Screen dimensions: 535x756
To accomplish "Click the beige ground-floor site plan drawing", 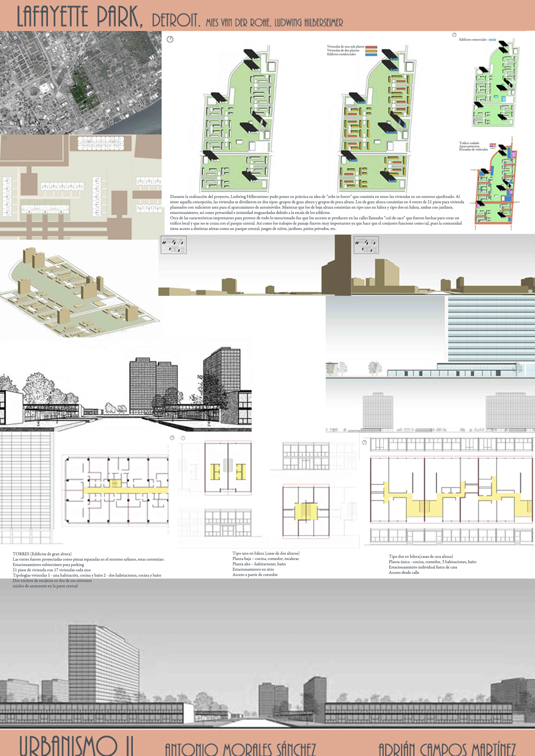I will [81, 187].
